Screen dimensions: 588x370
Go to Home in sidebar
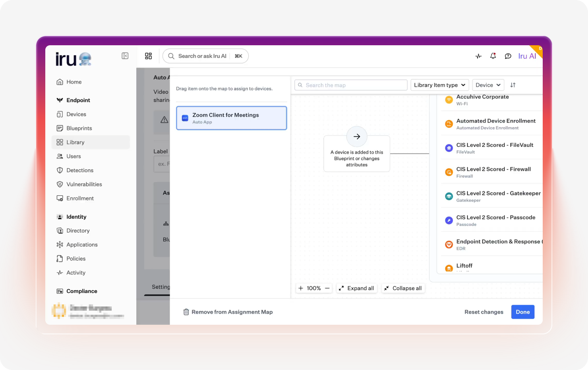(91, 82)
